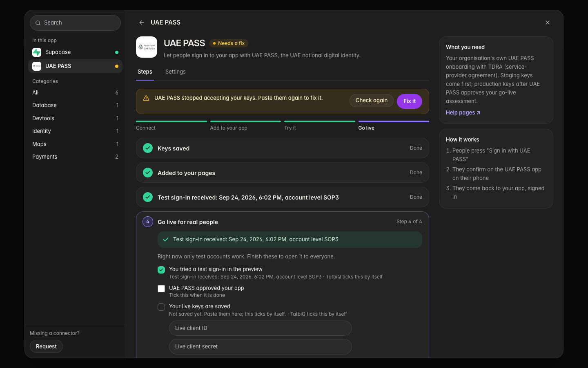The image size is (588, 368).
Task: Filter by the Database category
Action: (76, 105)
